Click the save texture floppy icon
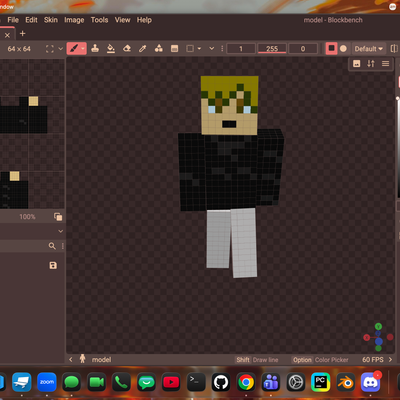 tap(53, 265)
